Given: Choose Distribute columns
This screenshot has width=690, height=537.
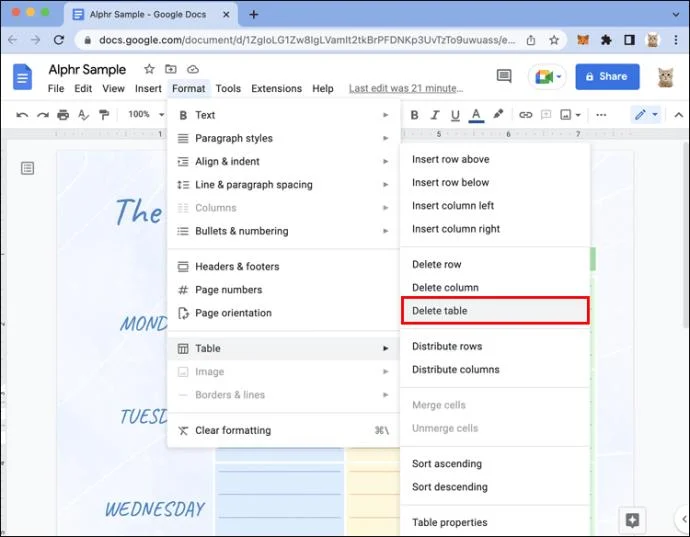Looking at the screenshot, I should (x=495, y=370).
